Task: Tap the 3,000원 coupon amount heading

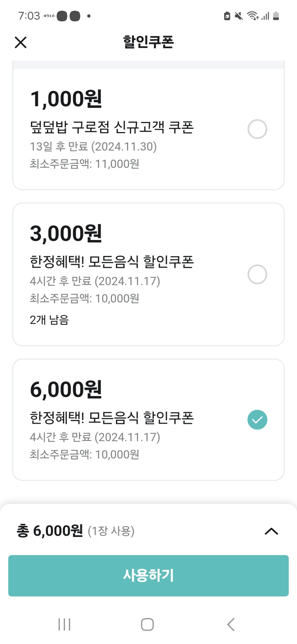Action: click(x=66, y=233)
